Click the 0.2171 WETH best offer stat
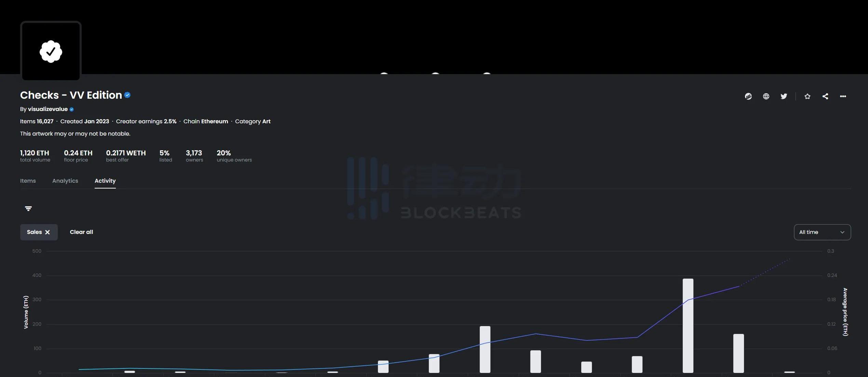Viewport: 868px width, 377px height. [126, 156]
